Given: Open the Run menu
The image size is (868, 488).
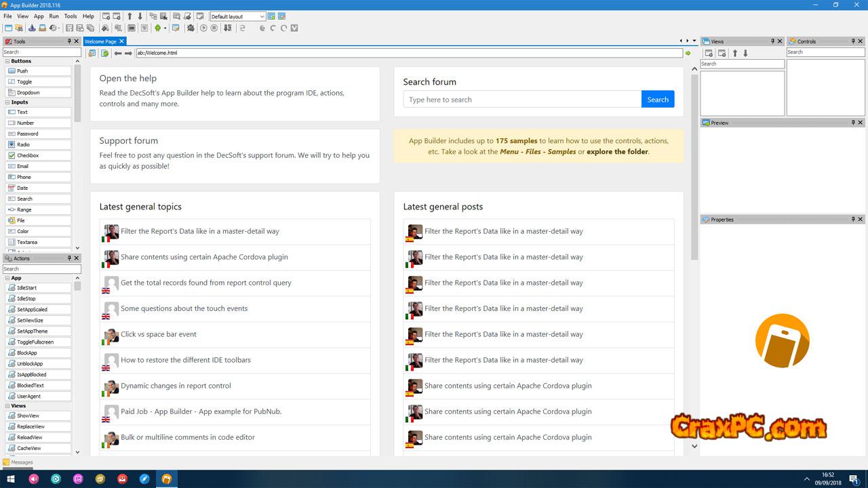Looking at the screenshot, I should click(x=54, y=16).
